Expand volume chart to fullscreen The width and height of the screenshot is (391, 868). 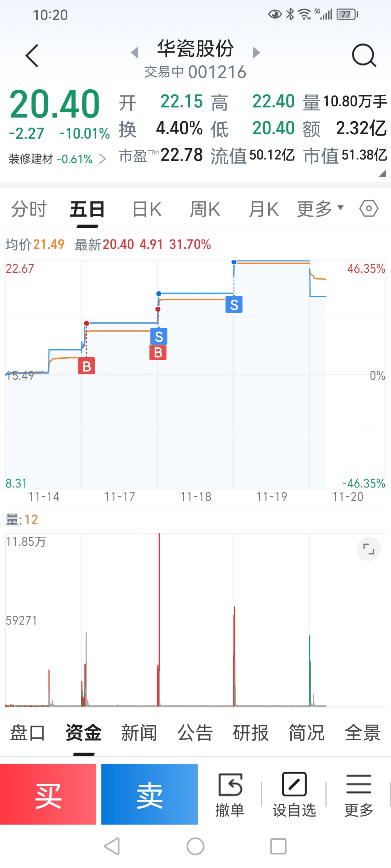click(x=369, y=549)
